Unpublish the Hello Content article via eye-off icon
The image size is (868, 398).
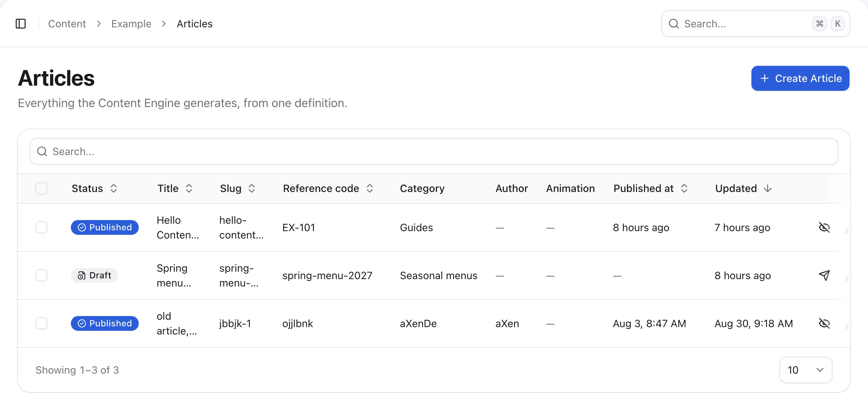click(x=824, y=227)
